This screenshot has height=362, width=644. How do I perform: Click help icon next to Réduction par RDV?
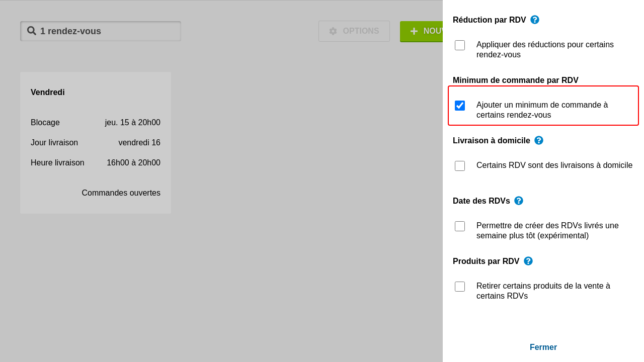[535, 20]
